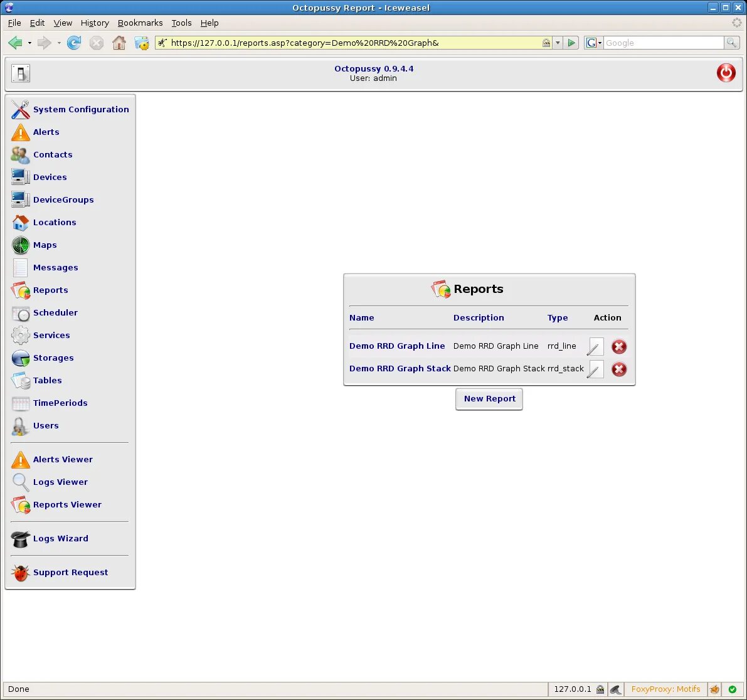Click the New Report button

point(489,399)
